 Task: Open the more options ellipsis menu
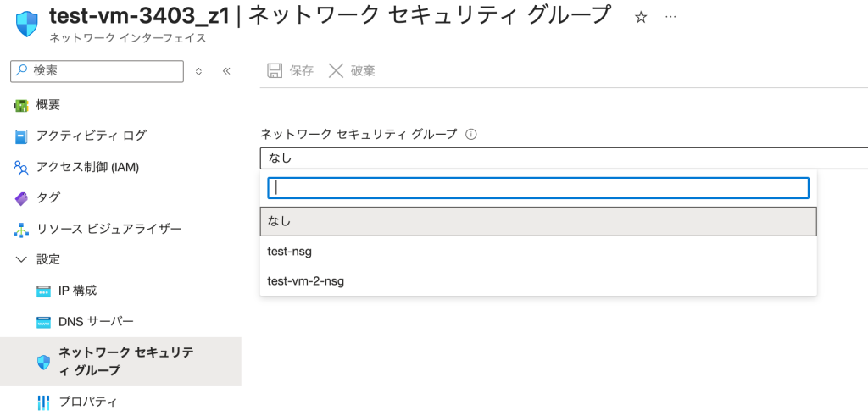(670, 18)
